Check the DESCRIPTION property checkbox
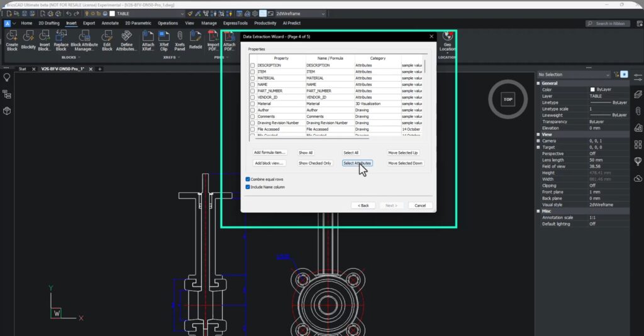Image resolution: width=644 pixels, height=336 pixels. [x=253, y=66]
